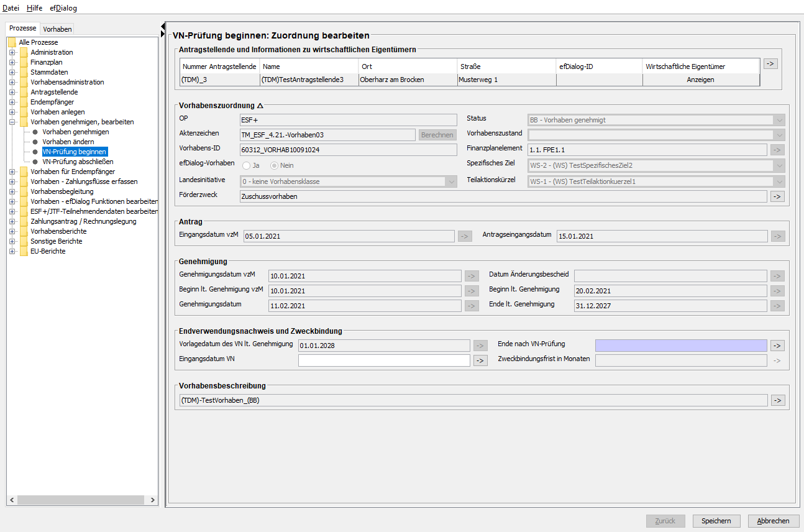Viewport: 804px width, 532px height.
Task: Click the Alle Prozesse folder icon
Action: pyautogui.click(x=12, y=42)
